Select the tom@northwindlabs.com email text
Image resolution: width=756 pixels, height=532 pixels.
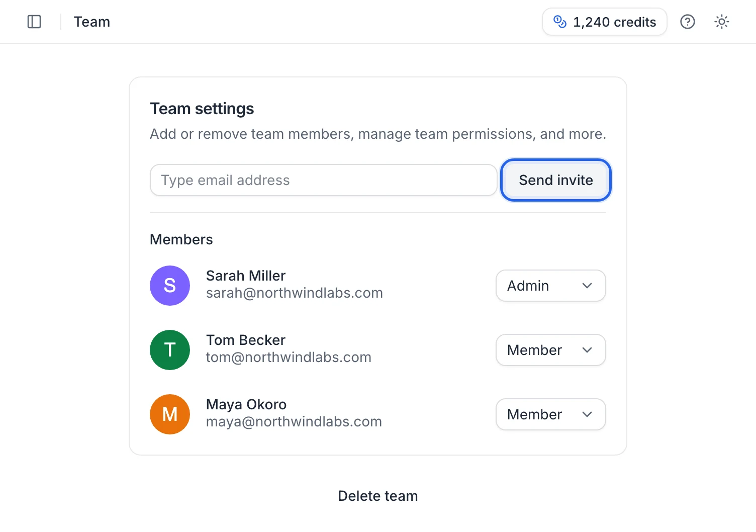289,358
